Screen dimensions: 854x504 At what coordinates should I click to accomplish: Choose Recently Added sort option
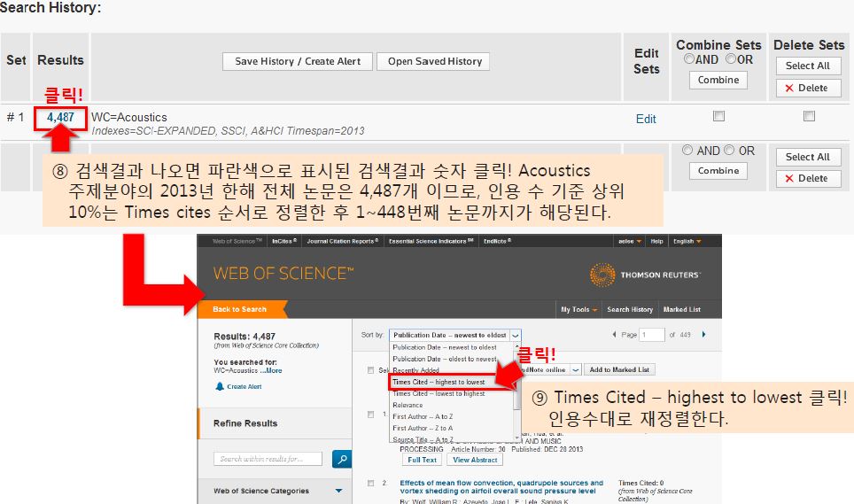[x=415, y=370]
